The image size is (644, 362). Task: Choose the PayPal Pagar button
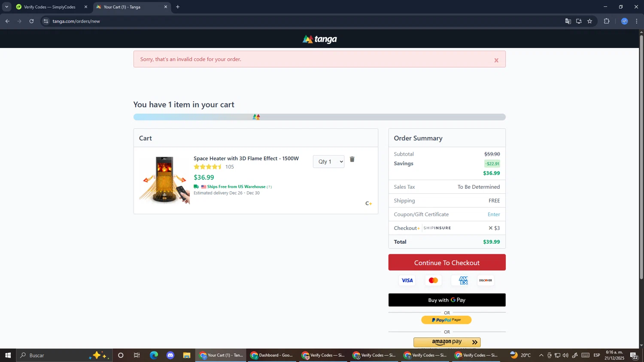[x=447, y=320]
